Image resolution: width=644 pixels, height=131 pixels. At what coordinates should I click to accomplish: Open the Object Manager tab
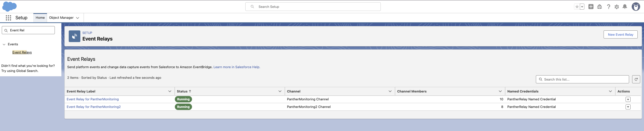pyautogui.click(x=61, y=18)
